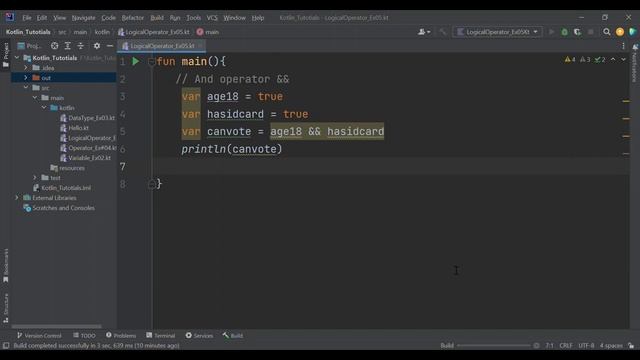Go to next highlighted problem arrow

point(623,60)
